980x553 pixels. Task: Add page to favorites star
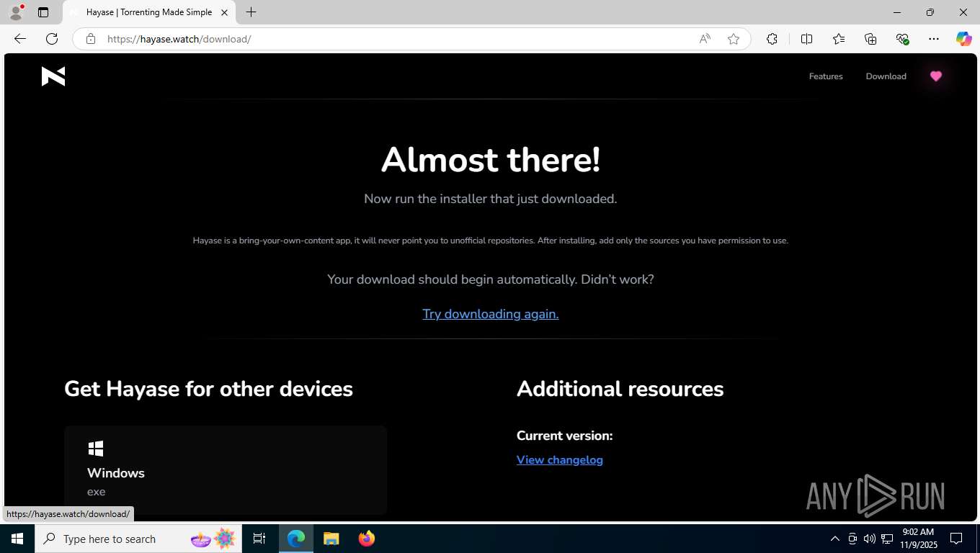[x=734, y=39]
